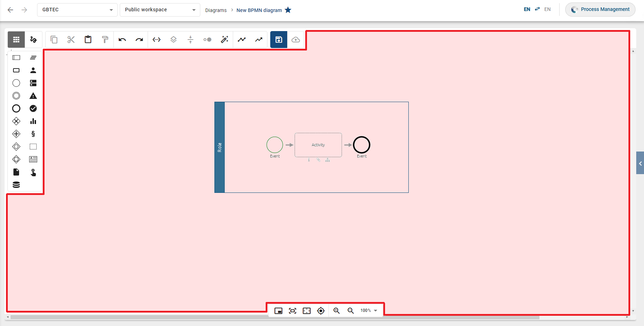644x326 pixels.
Task: Click the cloud upload publish icon
Action: pyautogui.click(x=296, y=40)
